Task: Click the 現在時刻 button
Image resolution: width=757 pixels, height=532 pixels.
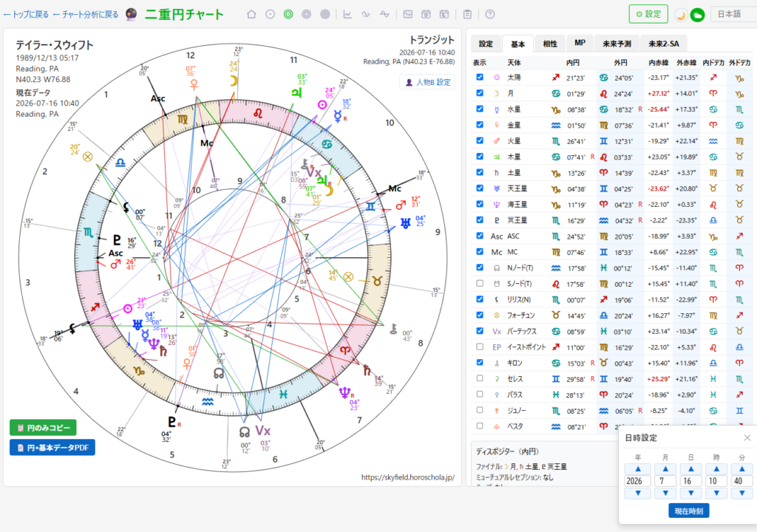Action: tap(688, 511)
